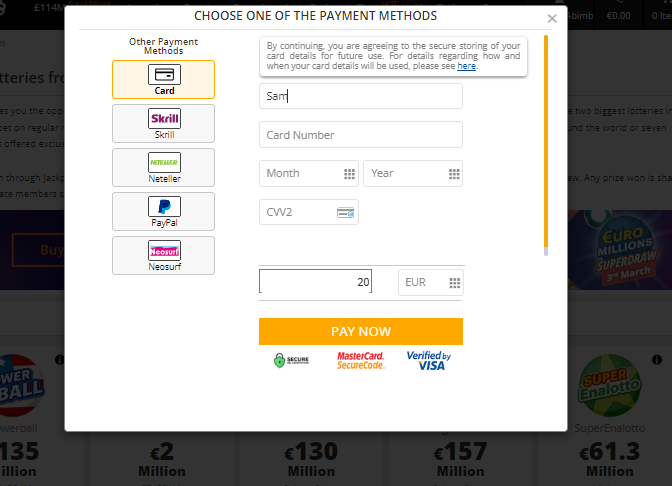Open the 'here' card details link

[466, 66]
